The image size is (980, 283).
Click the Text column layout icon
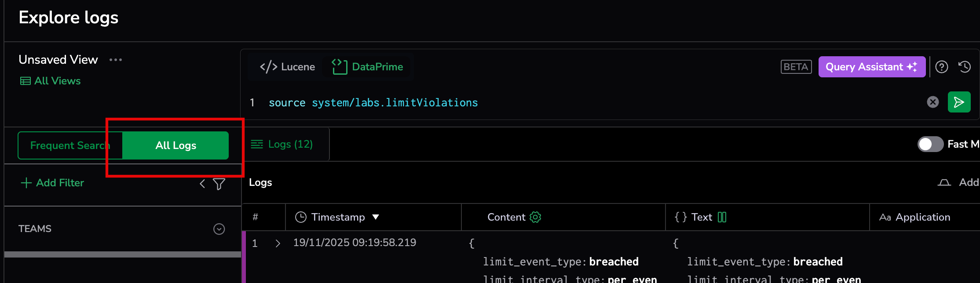[722, 217]
